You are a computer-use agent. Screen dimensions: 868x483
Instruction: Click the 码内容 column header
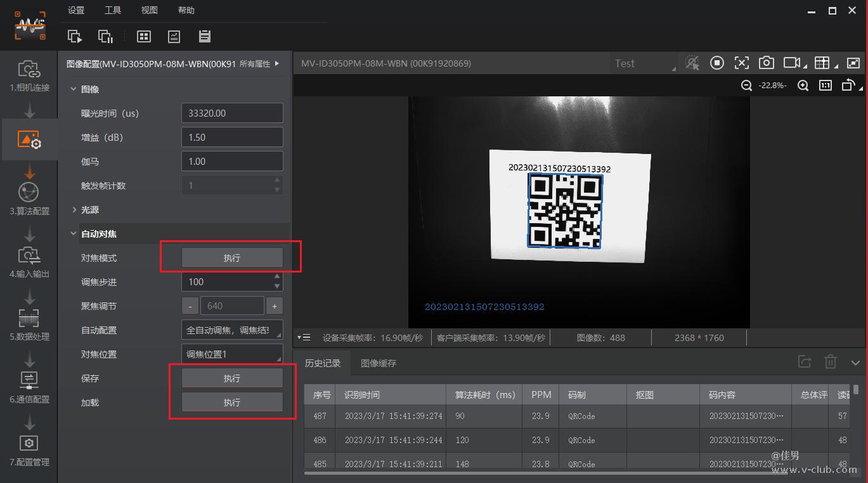point(746,395)
